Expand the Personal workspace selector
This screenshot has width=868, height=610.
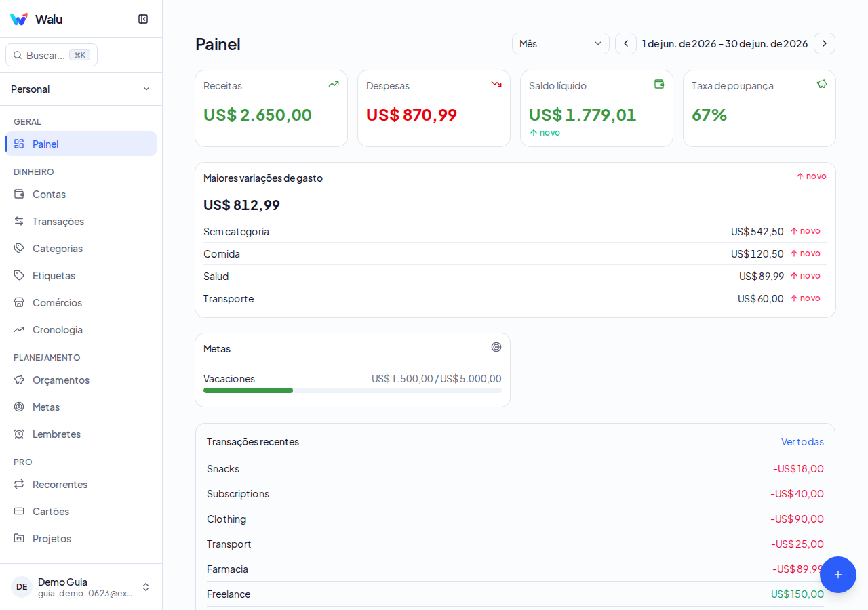click(81, 89)
